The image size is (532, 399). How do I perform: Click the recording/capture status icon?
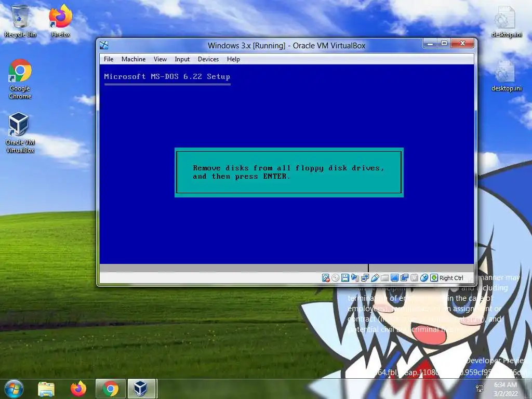pyautogui.click(x=404, y=278)
